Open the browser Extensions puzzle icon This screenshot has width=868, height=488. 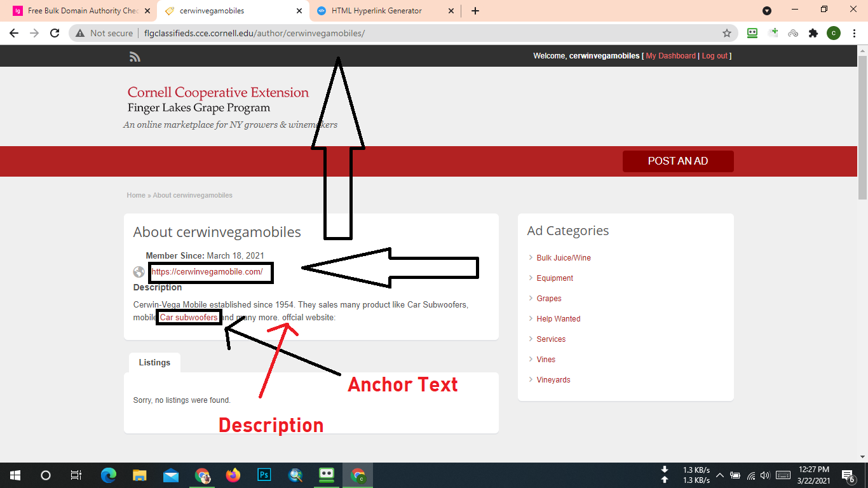(x=813, y=33)
